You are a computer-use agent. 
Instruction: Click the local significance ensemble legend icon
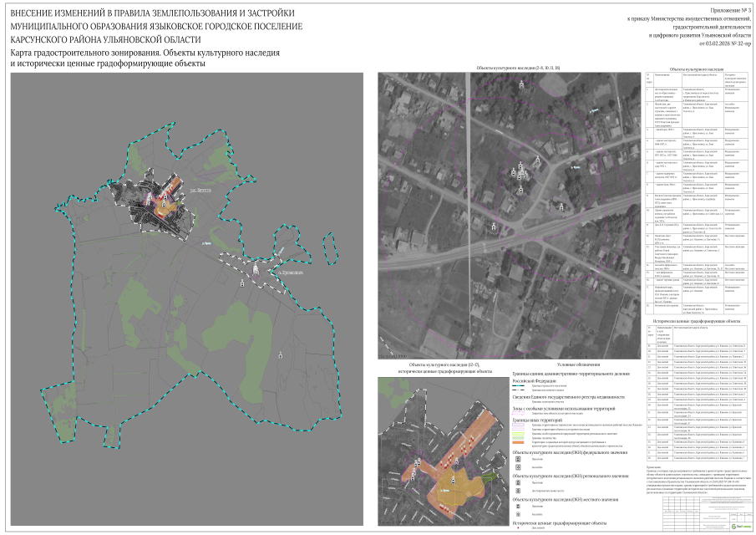pos(519,515)
